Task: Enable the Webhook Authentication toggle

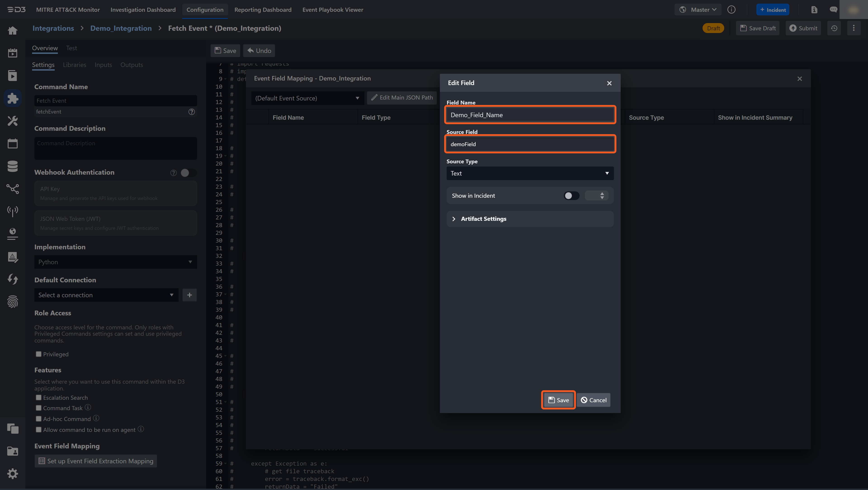Action: pyautogui.click(x=188, y=173)
